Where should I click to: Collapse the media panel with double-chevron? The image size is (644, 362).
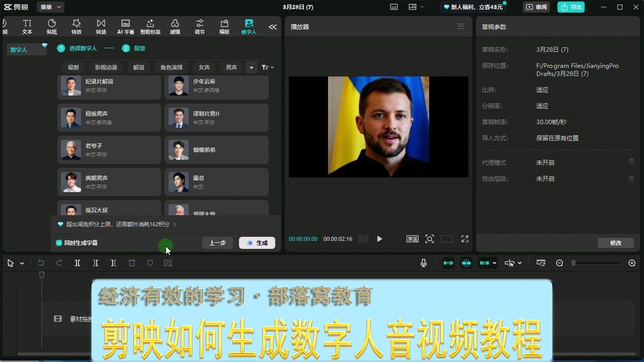(x=273, y=27)
